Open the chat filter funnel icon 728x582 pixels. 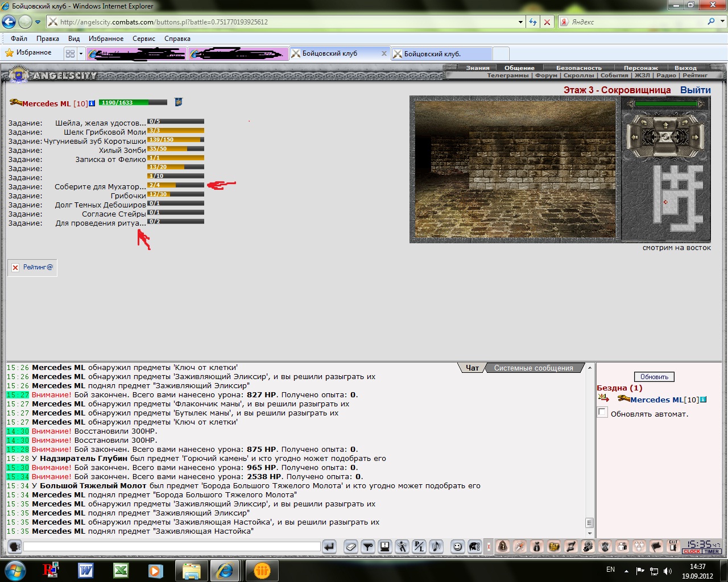click(368, 547)
